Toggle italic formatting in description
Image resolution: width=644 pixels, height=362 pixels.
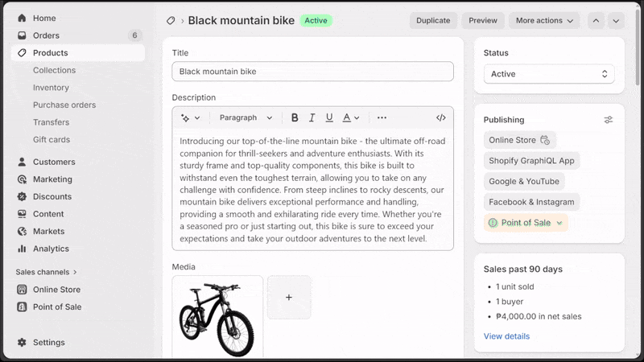pyautogui.click(x=312, y=117)
